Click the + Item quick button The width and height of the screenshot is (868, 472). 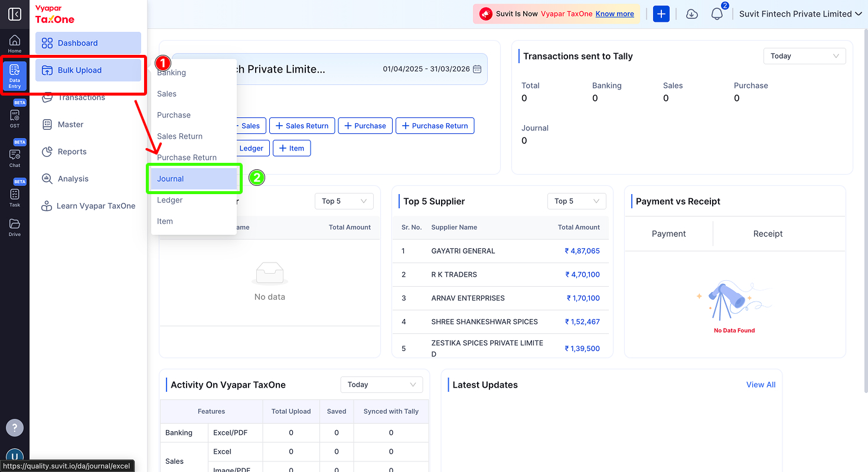pyautogui.click(x=292, y=148)
